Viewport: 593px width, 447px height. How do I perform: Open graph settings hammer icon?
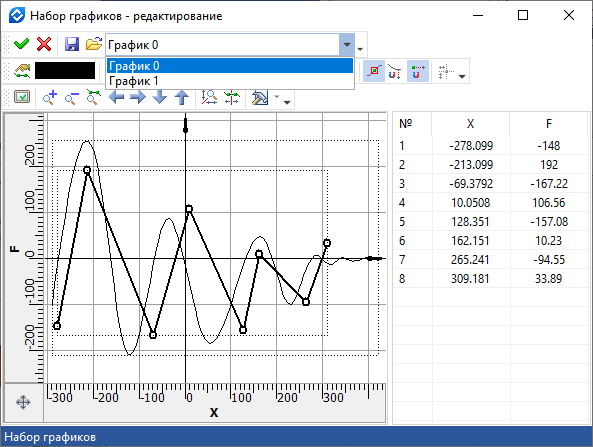(260, 98)
